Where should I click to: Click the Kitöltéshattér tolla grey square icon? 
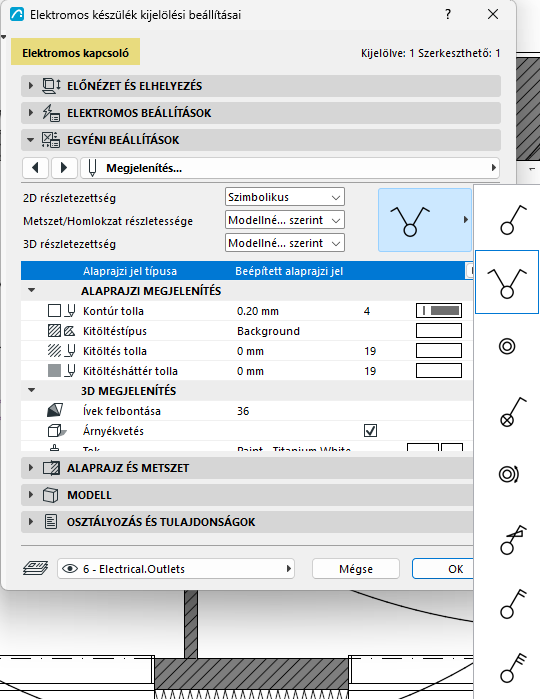click(54, 371)
